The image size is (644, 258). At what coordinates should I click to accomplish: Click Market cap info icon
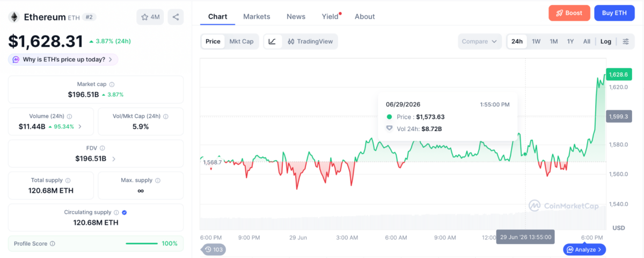112,84
